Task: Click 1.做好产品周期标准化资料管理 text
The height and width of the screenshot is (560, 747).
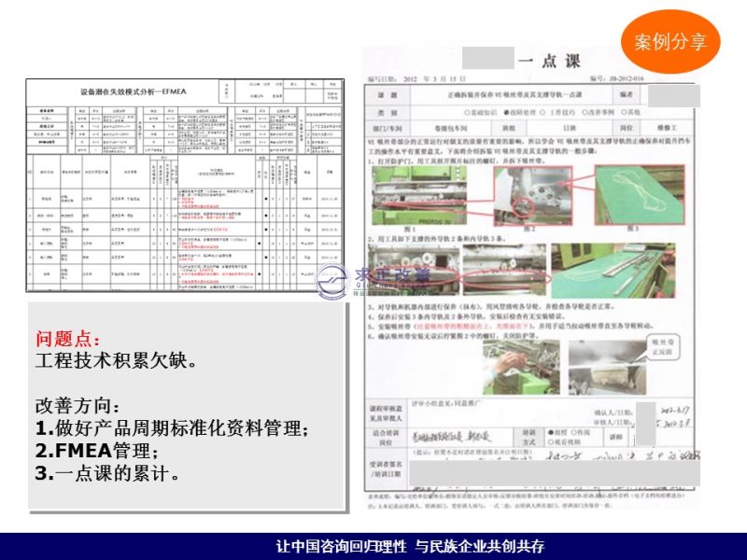Action: (171, 428)
